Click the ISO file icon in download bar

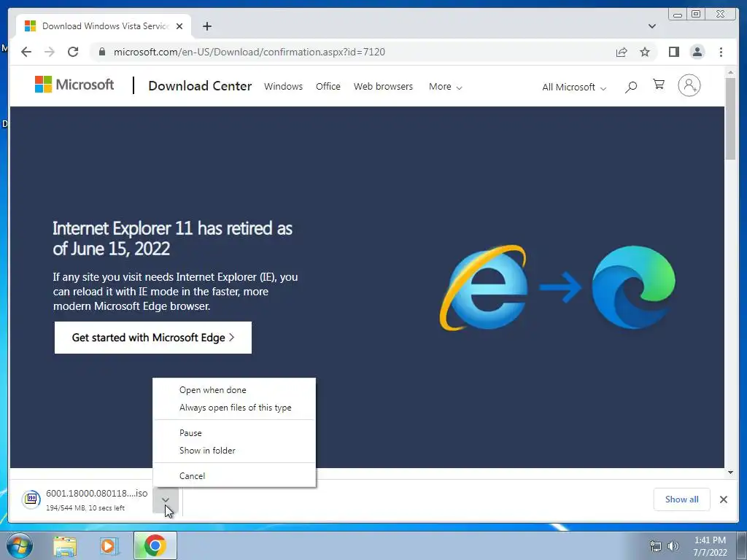point(31,499)
